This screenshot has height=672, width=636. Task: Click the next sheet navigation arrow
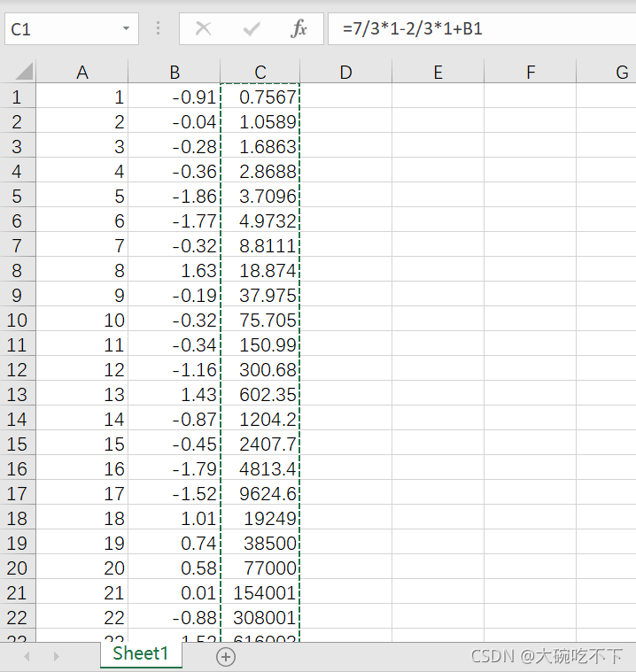(x=56, y=656)
